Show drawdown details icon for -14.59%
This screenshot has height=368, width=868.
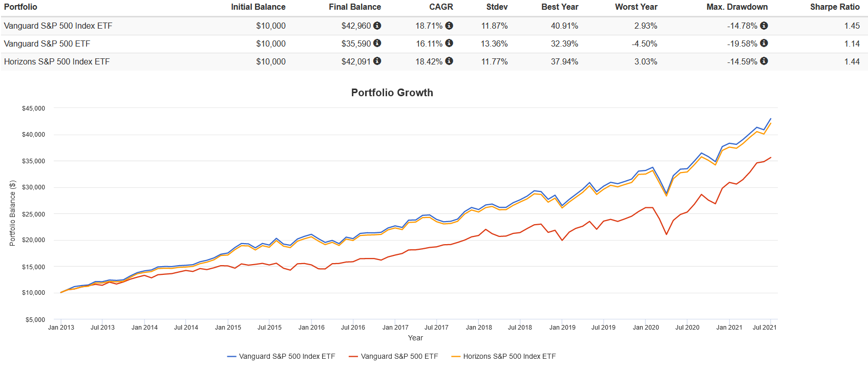(x=764, y=61)
